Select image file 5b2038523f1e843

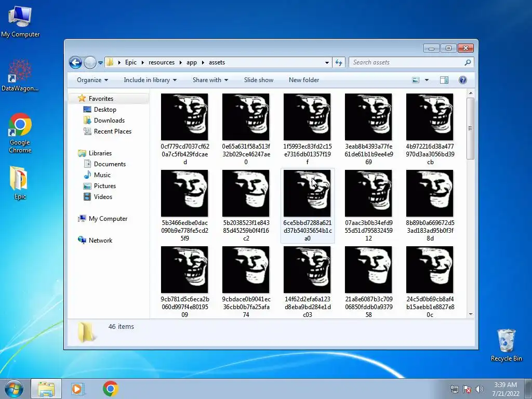click(x=246, y=206)
